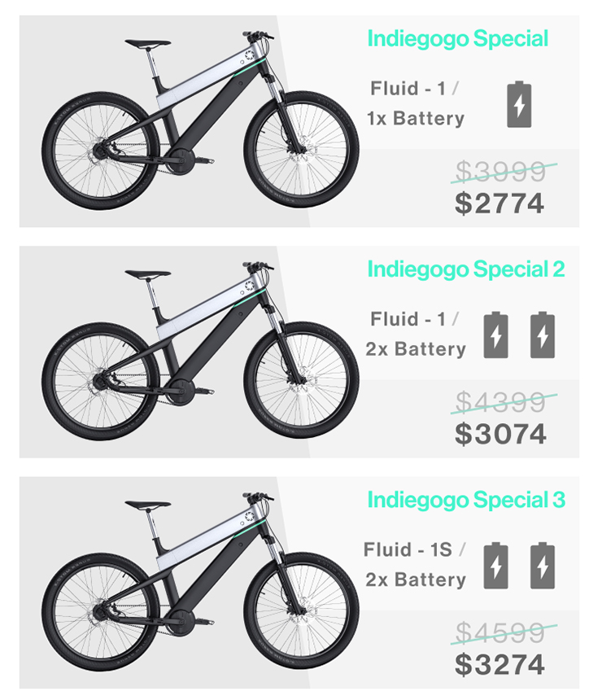The image size is (602, 700).
Task: Select the Indiegogo Special 3 heading
Action: point(465,500)
